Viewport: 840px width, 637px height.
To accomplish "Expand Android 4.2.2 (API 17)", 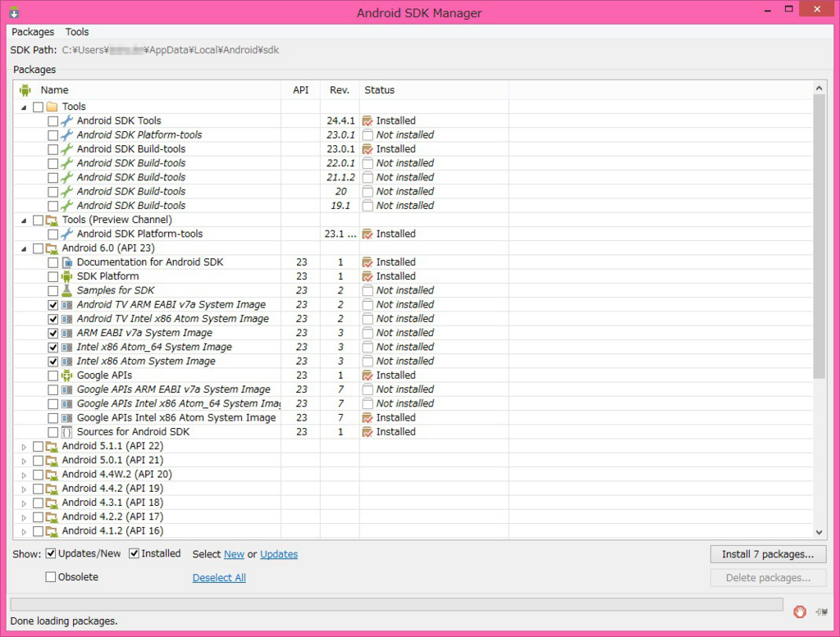I will (24, 517).
